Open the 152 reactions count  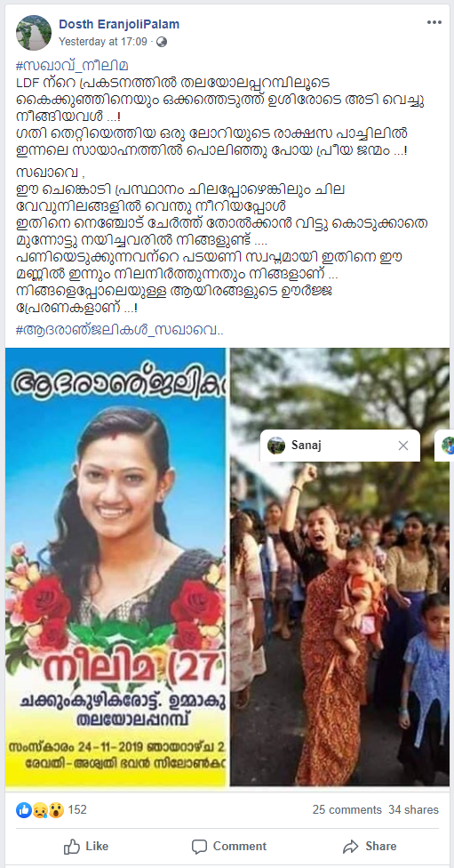pyautogui.click(x=77, y=810)
